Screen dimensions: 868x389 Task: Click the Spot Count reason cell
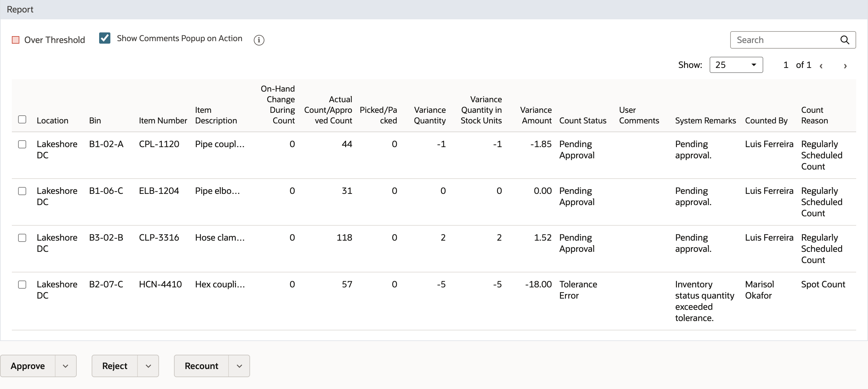(823, 285)
